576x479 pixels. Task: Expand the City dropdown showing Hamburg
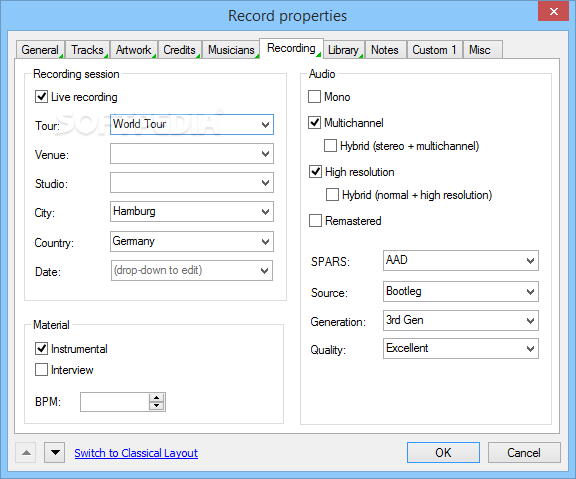pos(265,212)
